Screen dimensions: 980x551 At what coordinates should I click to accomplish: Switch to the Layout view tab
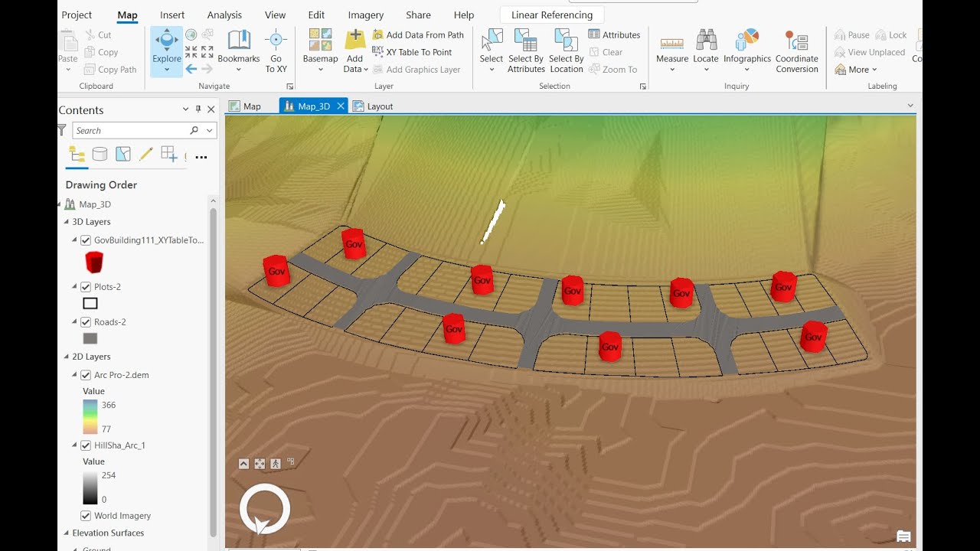point(374,106)
